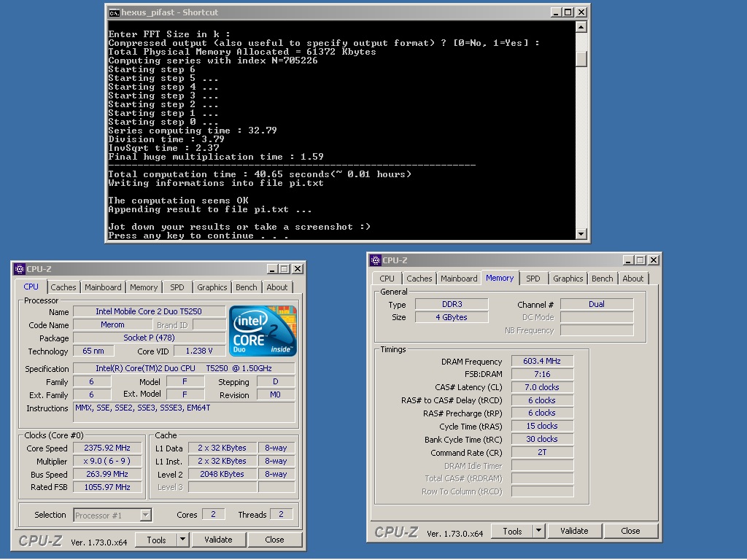Open Mainboard tab in right CPU-Z window
Viewport: 747px width, 560px height.
click(x=459, y=279)
